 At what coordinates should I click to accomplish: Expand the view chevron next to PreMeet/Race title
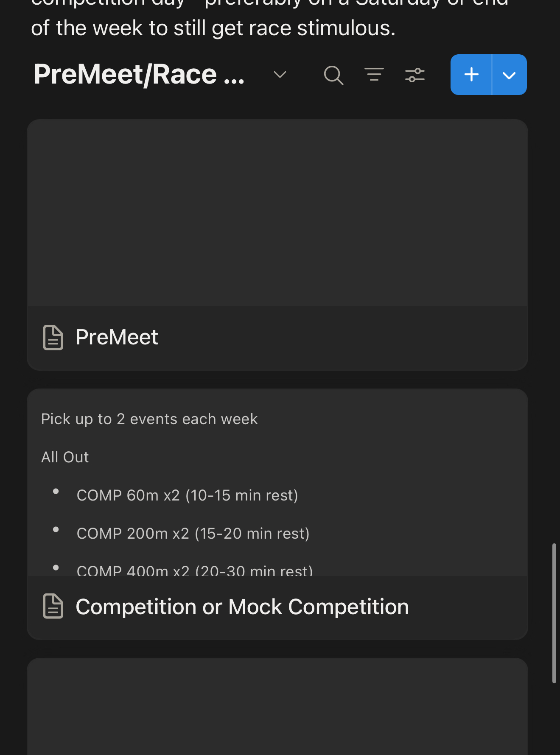(x=280, y=75)
